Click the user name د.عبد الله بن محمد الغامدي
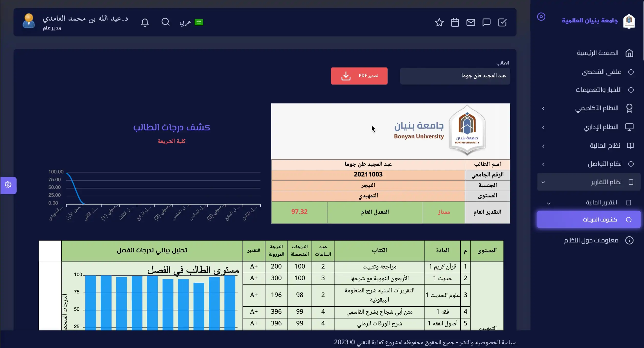The image size is (644, 348). [85, 19]
